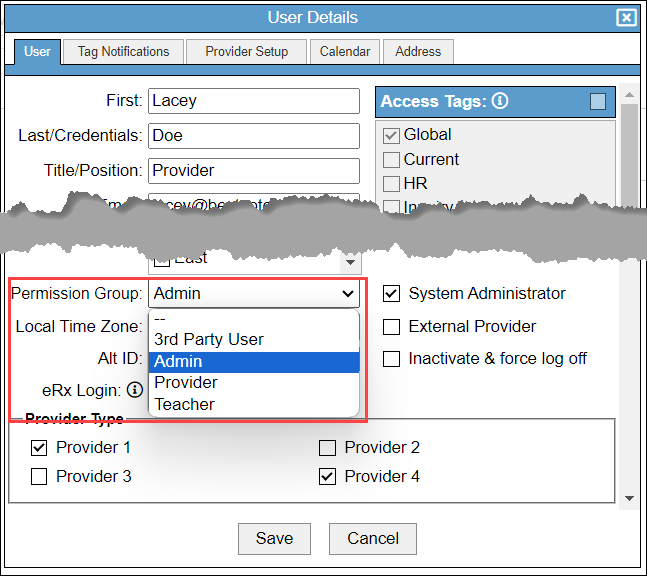Pick Teacher permission group option
Screen dimensions: 647x576
[254, 405]
